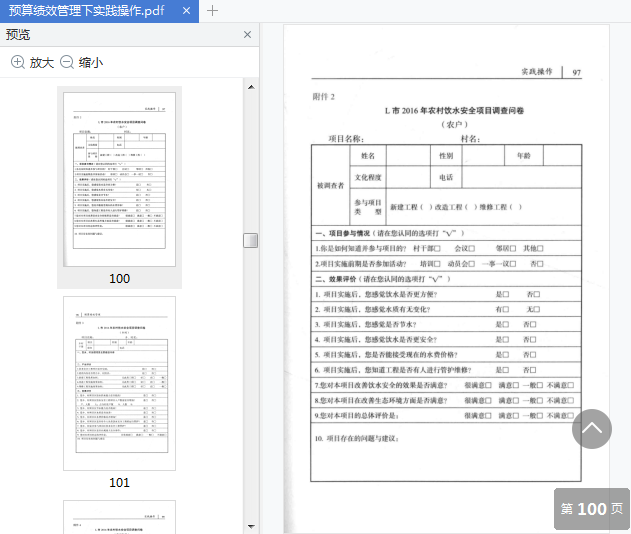
Task: Click the 电话 table cell
Action: click(x=446, y=177)
